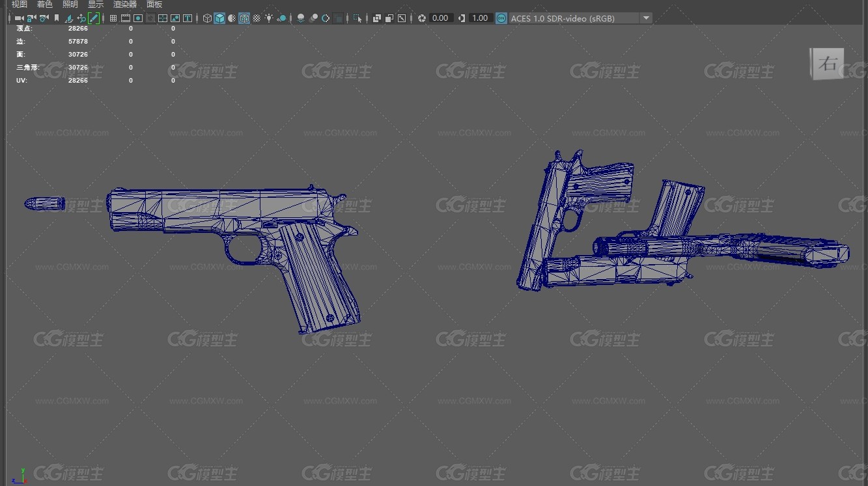This screenshot has width=868, height=486.
Task: Open Camera Attributes from the panel toolbar
Action: pyautogui.click(x=44, y=18)
